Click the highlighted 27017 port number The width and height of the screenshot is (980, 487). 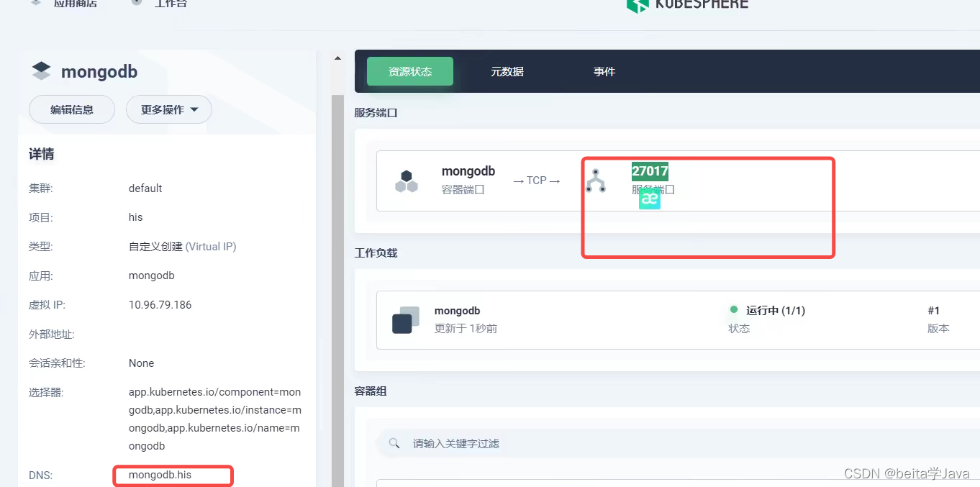(x=650, y=171)
